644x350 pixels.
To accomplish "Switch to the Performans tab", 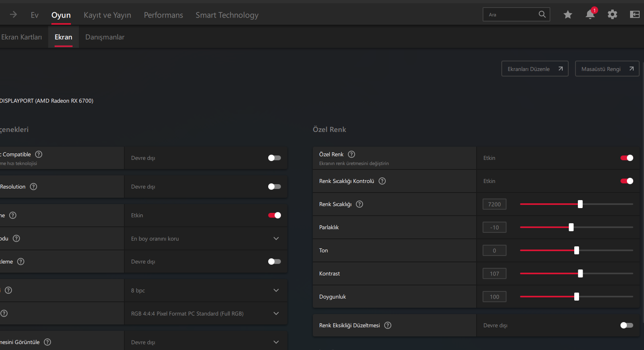I will 163,15.
